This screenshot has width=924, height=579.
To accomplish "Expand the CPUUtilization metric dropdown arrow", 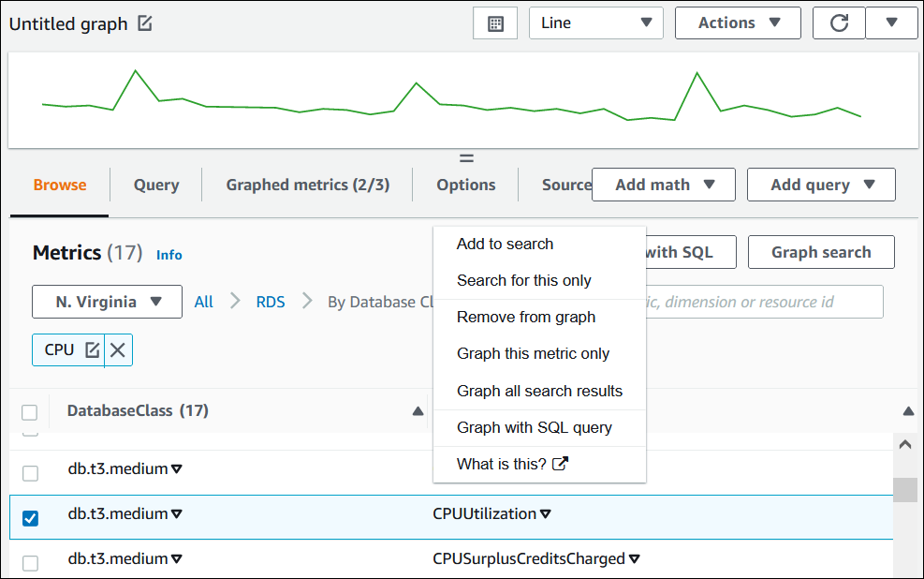I will [x=544, y=513].
